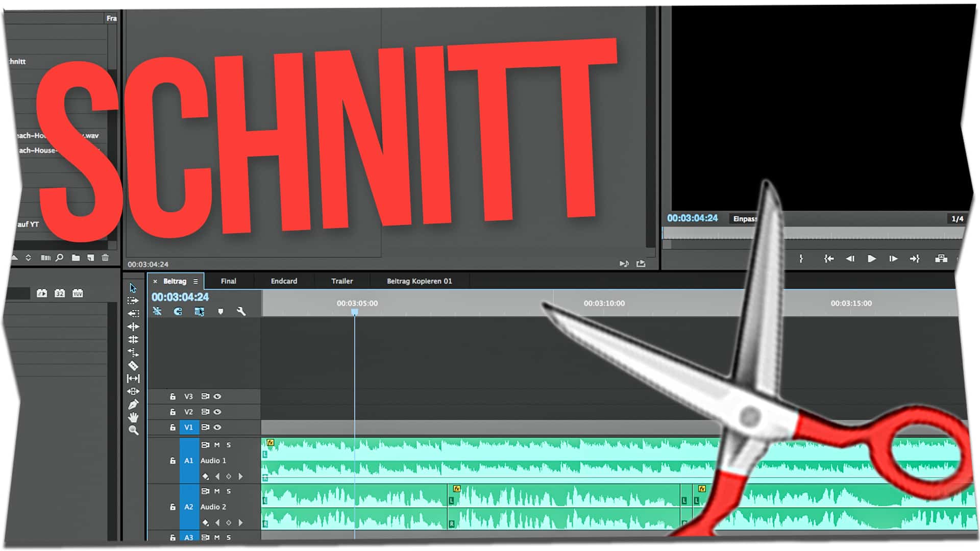Image resolution: width=980 pixels, height=551 pixels.
Task: Open the Beitrag sequence panel menu
Action: [x=195, y=281]
